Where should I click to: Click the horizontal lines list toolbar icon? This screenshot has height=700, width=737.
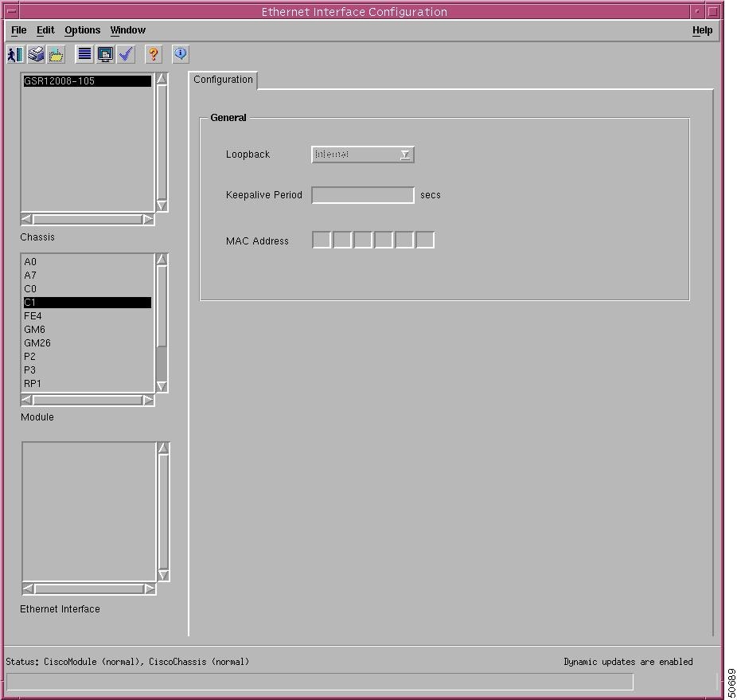(84, 55)
